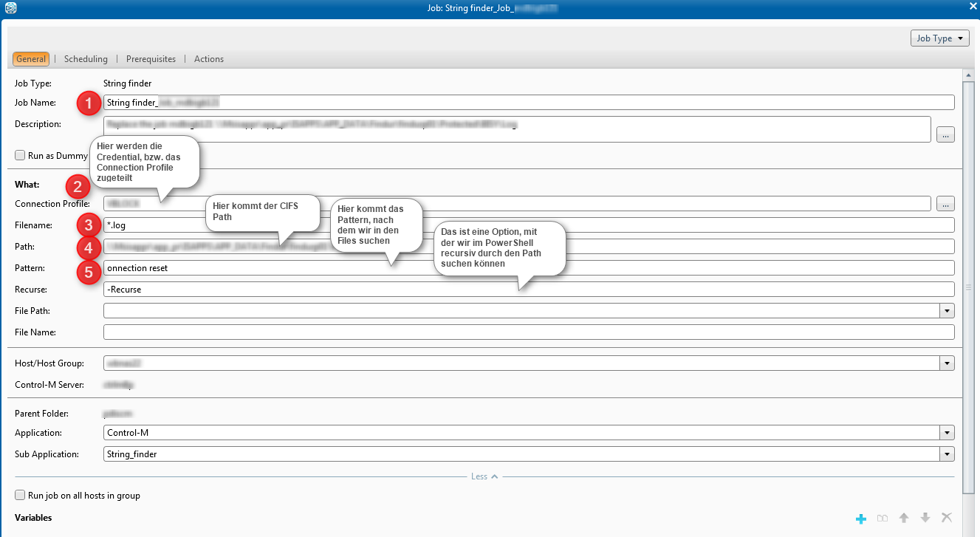
Task: Open Connection Profile browse ellipsis button
Action: point(945,202)
